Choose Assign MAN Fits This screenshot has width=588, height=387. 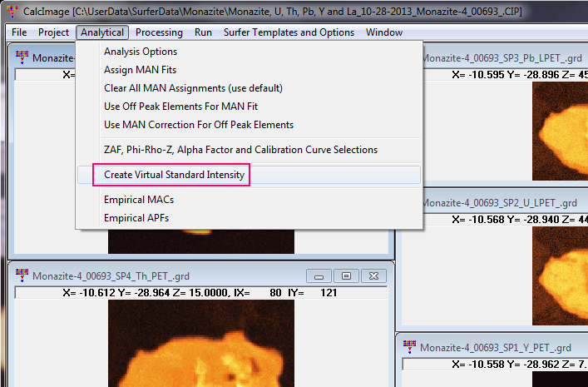coord(140,70)
